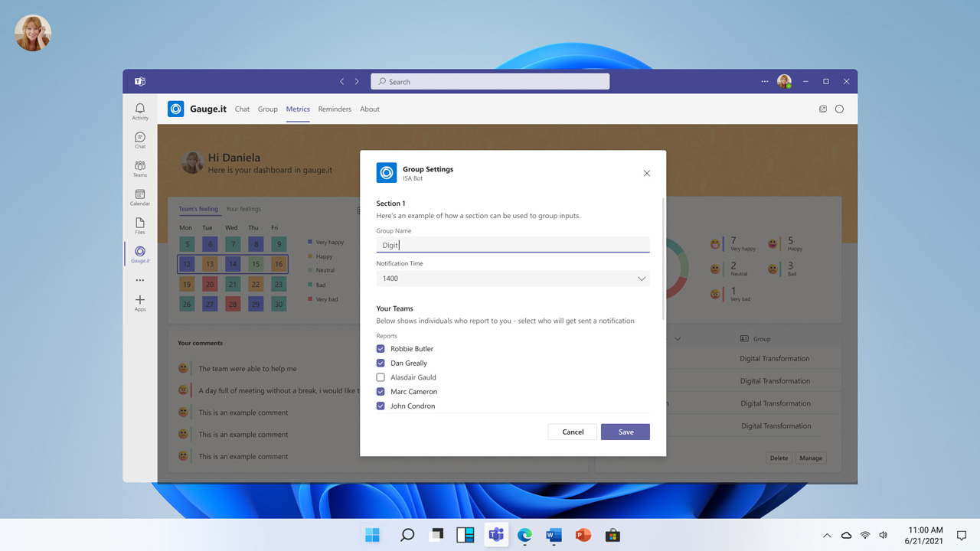
Task: Launch PowerPoint from the taskbar
Action: click(583, 535)
